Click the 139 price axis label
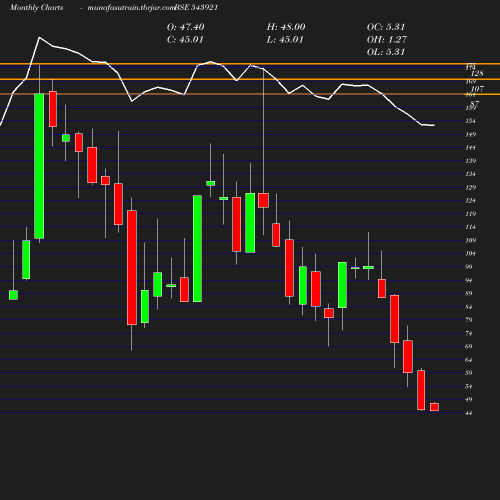 (x=470, y=161)
